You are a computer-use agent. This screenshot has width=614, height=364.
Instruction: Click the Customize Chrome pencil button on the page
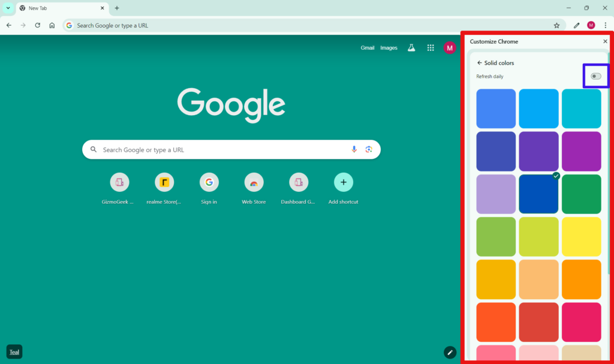coord(450,352)
